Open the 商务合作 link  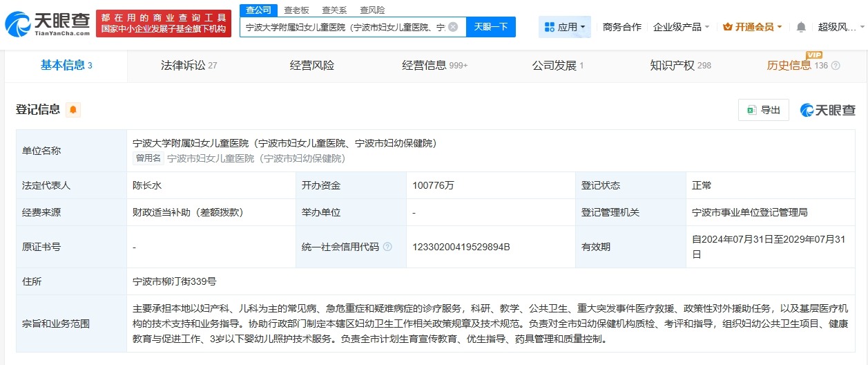622,27
